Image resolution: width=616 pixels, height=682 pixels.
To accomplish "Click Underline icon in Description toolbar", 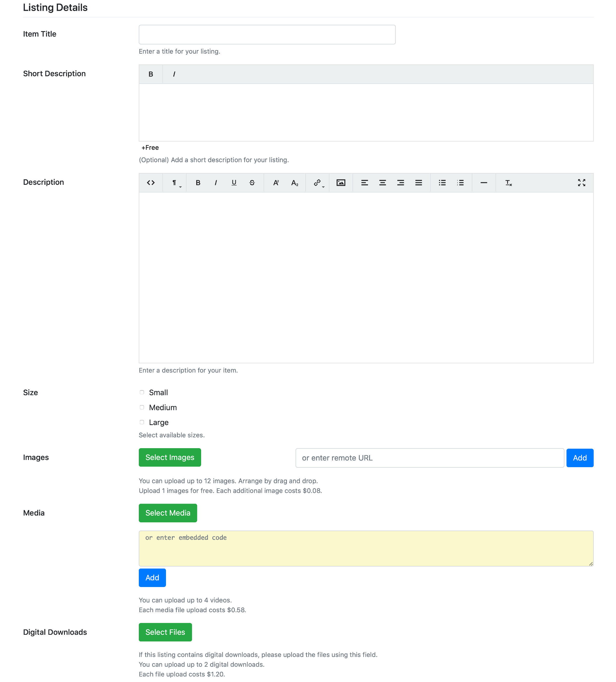I will [x=234, y=183].
